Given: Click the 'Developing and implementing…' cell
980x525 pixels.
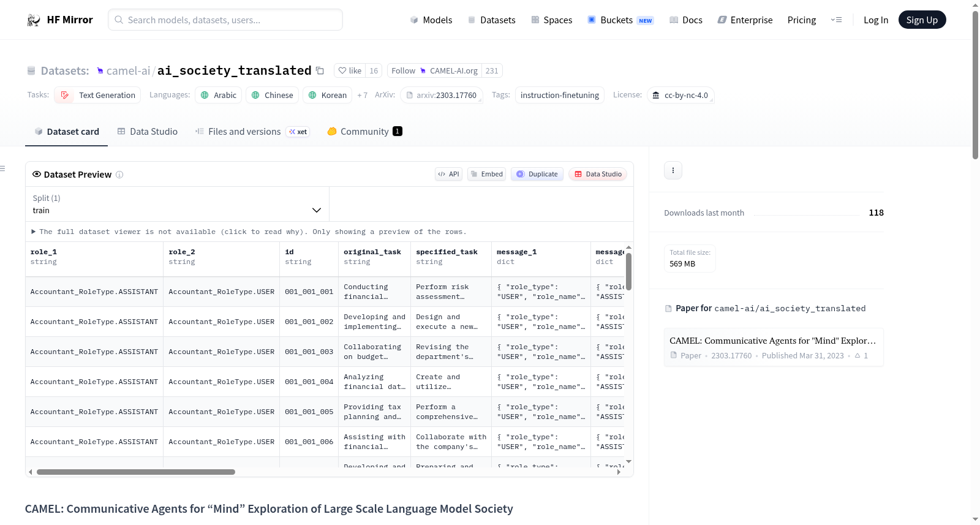Looking at the screenshot, I should coord(375,322).
